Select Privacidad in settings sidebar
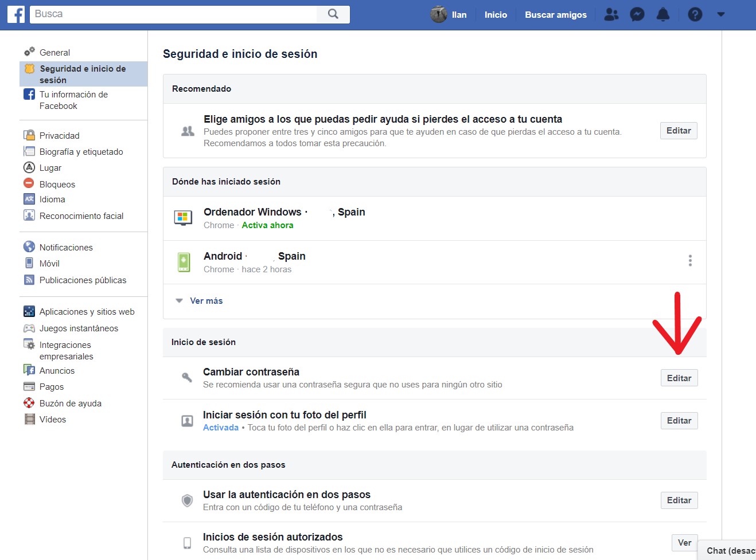The height and width of the screenshot is (560, 756). pos(59,136)
